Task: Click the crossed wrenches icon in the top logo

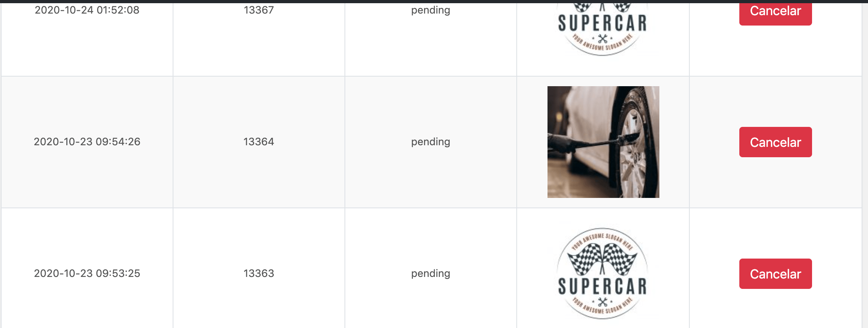Action: [603, 39]
